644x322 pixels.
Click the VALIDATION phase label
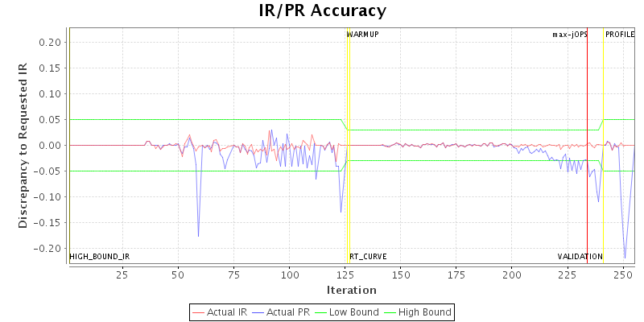point(580,257)
